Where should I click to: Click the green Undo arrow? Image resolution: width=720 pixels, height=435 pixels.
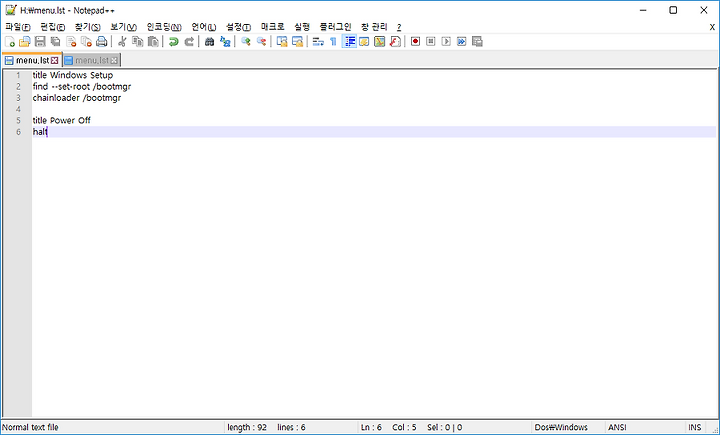(174, 42)
